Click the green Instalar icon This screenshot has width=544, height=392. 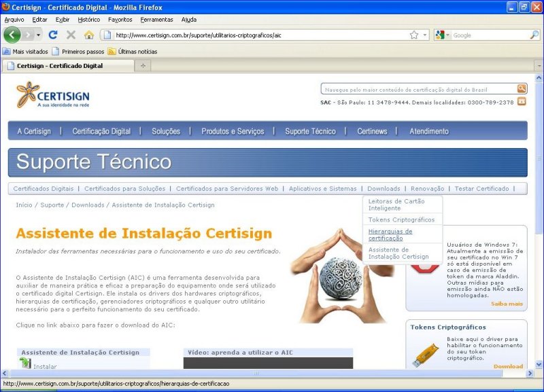[25, 363]
